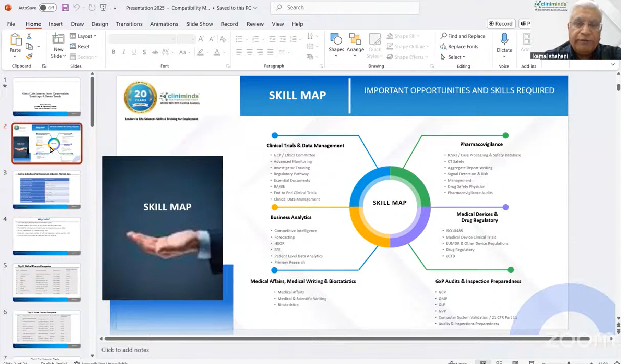Screen dimensions: 621x364
Task: Click Find and Replace
Action: click(x=463, y=36)
